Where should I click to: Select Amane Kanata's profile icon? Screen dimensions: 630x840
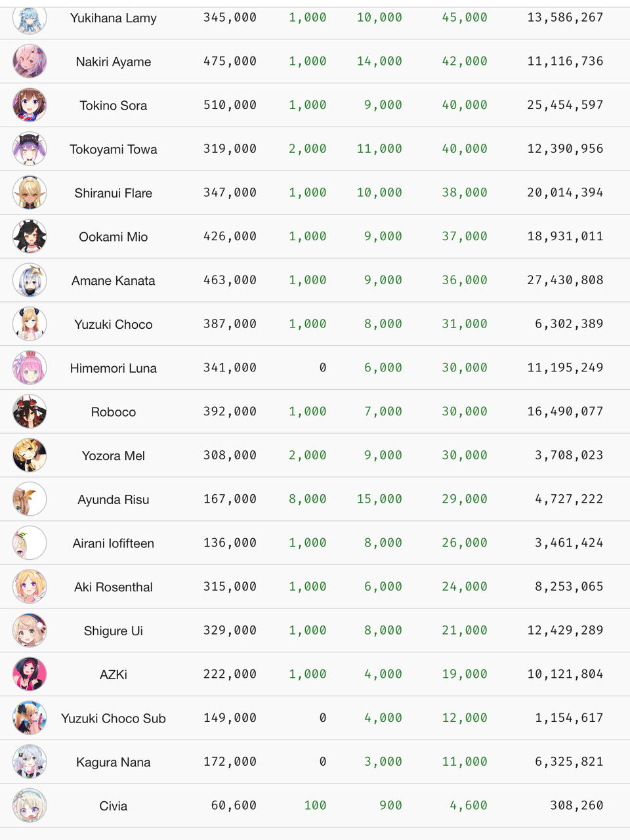point(30,280)
